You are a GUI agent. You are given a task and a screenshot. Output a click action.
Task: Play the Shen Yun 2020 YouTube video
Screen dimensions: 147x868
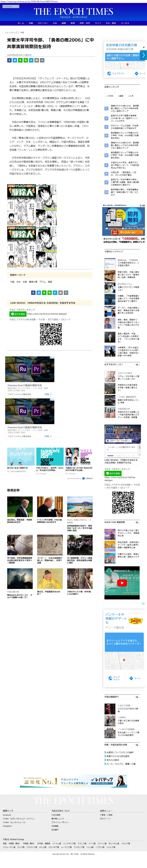(122, 583)
